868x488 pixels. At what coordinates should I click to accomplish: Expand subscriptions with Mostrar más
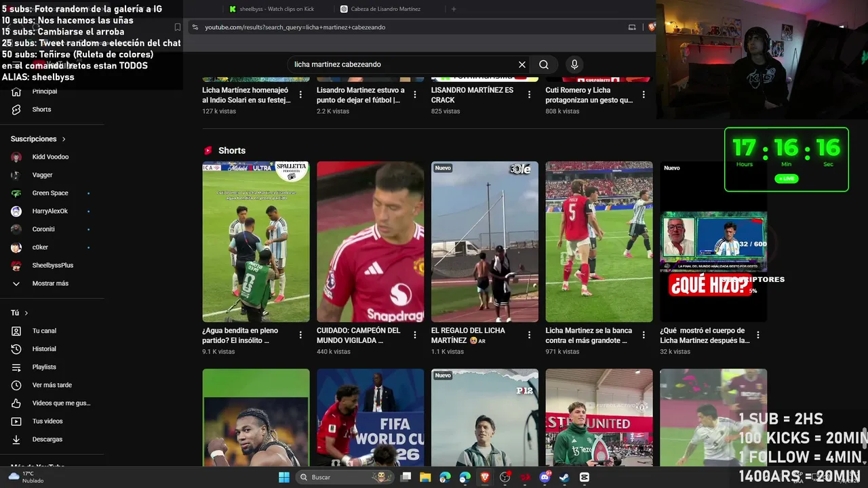click(50, 283)
